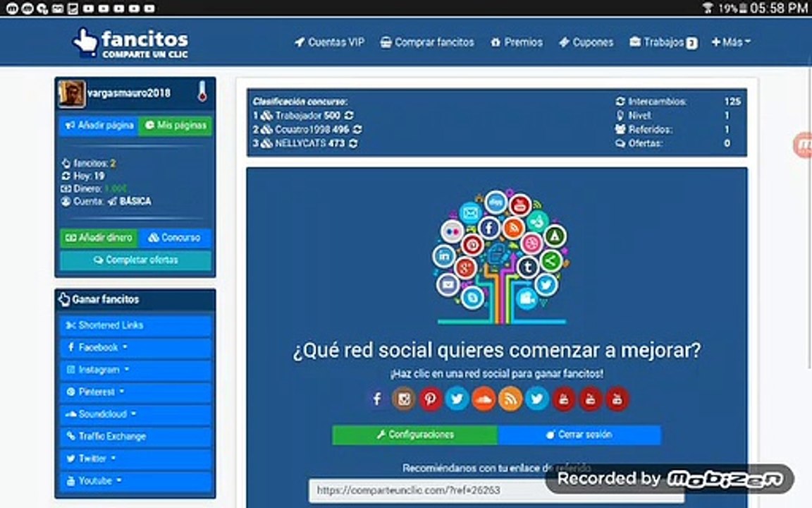Click the blue Concurso button
The height and width of the screenshot is (508, 812).
[175, 238]
